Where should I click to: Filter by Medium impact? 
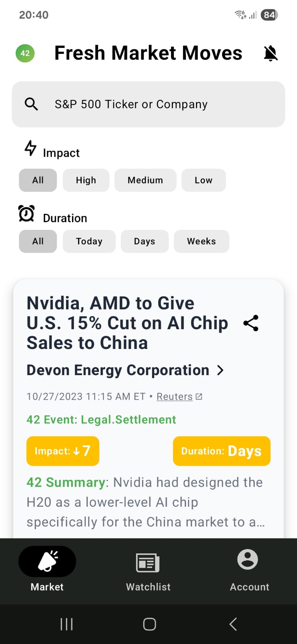pyautogui.click(x=145, y=180)
